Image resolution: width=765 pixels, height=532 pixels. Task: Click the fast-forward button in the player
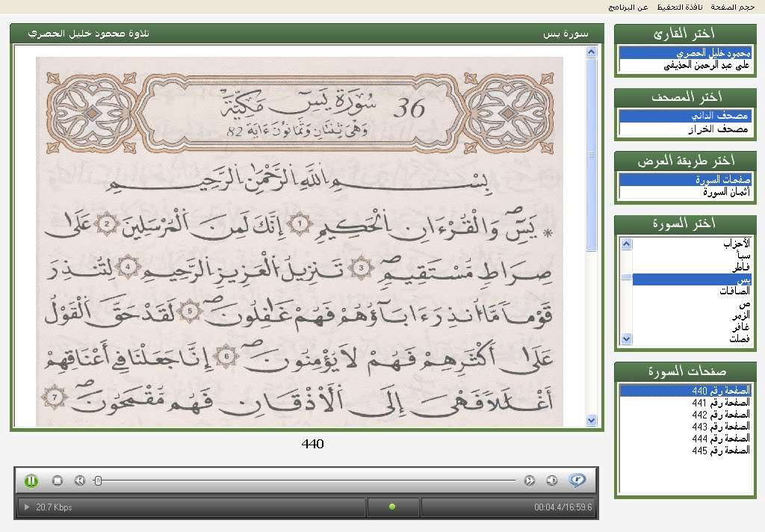530,480
